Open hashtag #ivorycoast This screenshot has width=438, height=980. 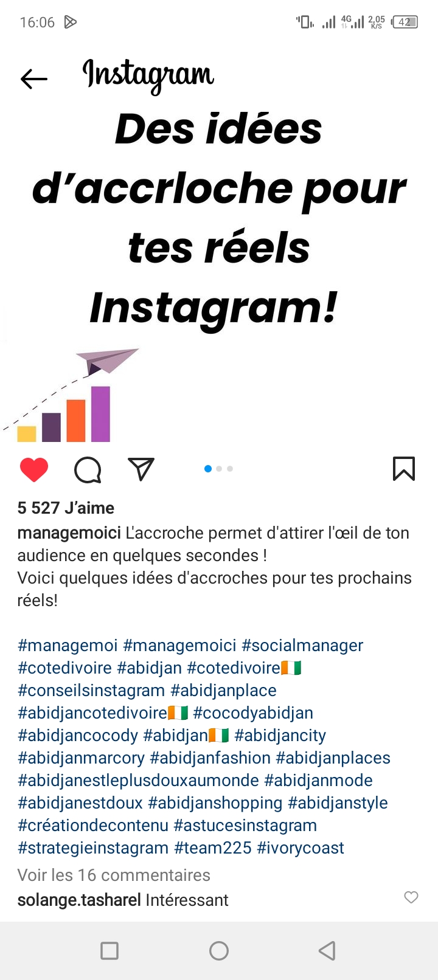pyautogui.click(x=301, y=847)
